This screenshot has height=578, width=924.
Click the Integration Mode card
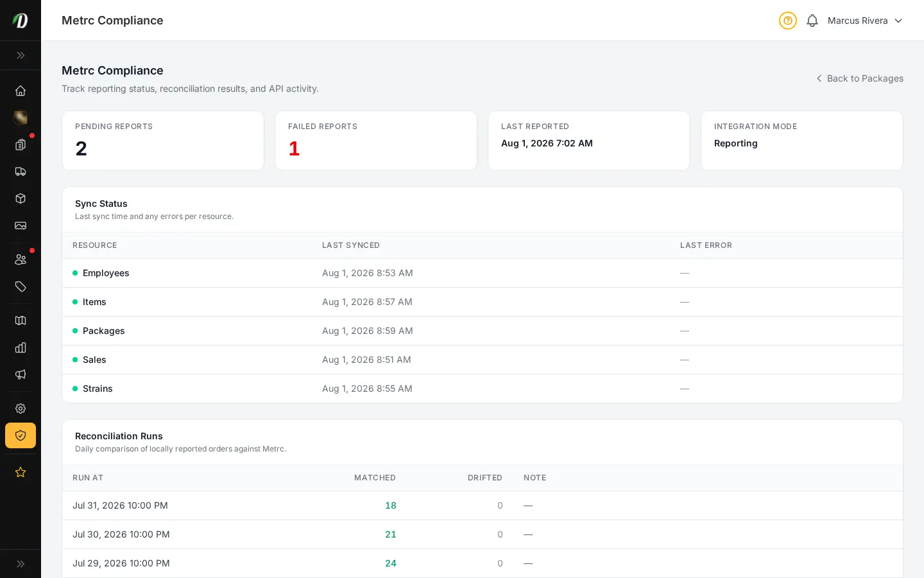[x=802, y=141]
